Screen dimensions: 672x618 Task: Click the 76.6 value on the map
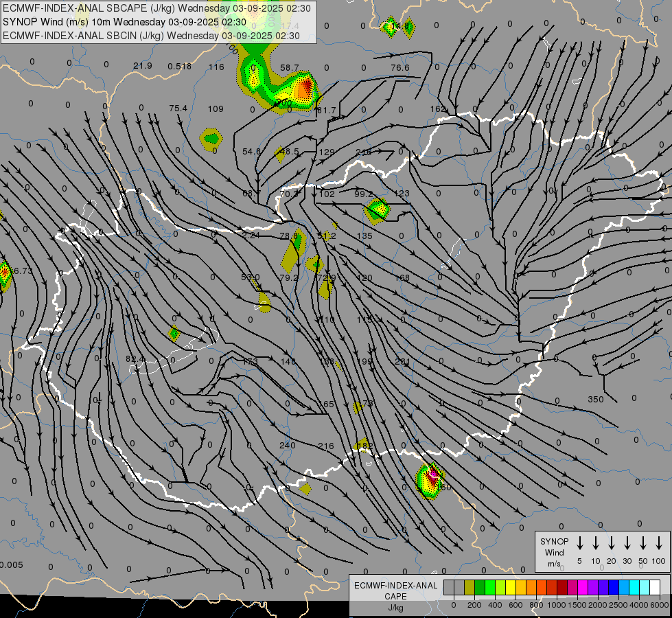point(400,68)
